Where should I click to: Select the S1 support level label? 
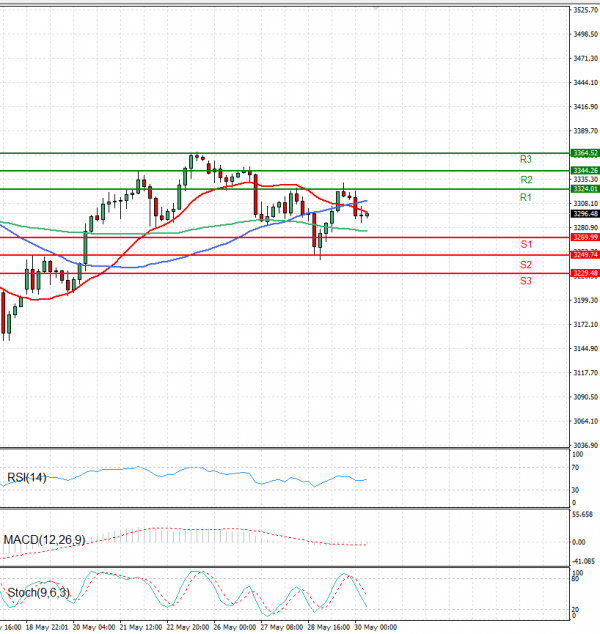point(525,245)
